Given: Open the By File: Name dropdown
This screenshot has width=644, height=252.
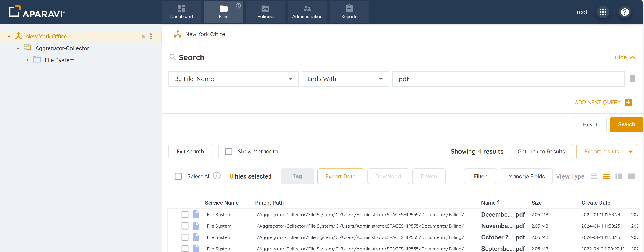Looking at the screenshot, I should [x=233, y=79].
